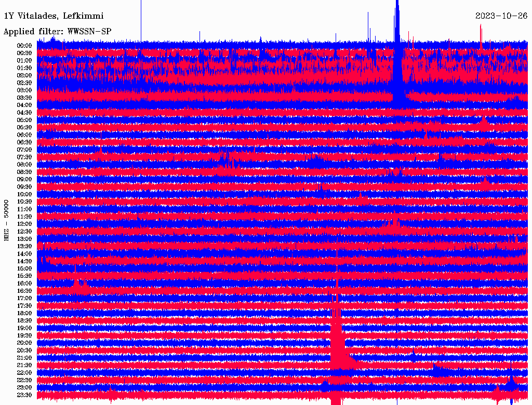Select the 22:30 time label
The image size is (532, 405).
tap(24, 380)
